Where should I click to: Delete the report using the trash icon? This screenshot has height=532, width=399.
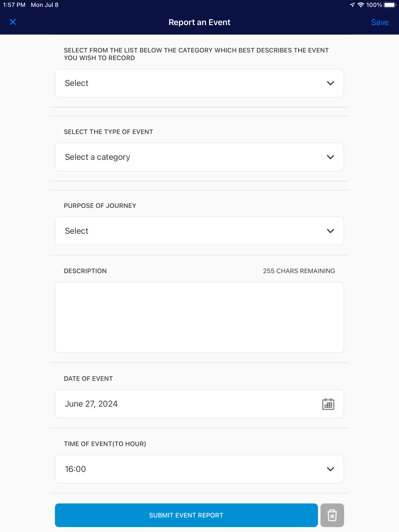click(332, 515)
